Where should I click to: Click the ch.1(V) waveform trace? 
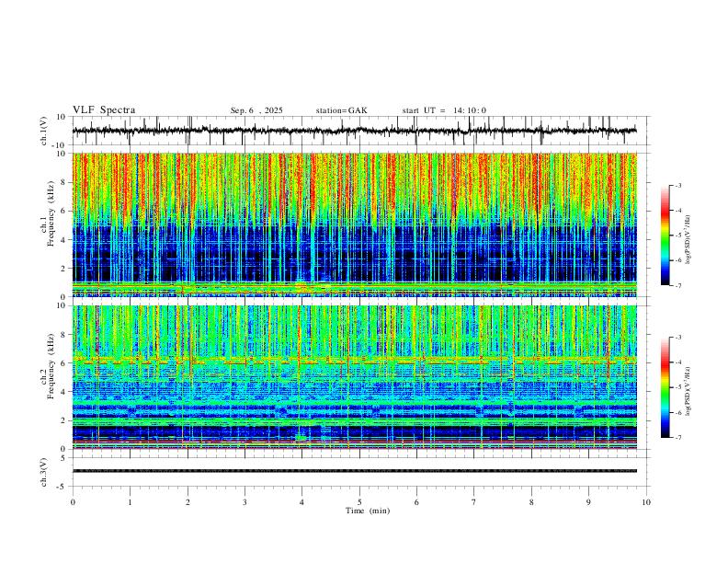click(355, 131)
